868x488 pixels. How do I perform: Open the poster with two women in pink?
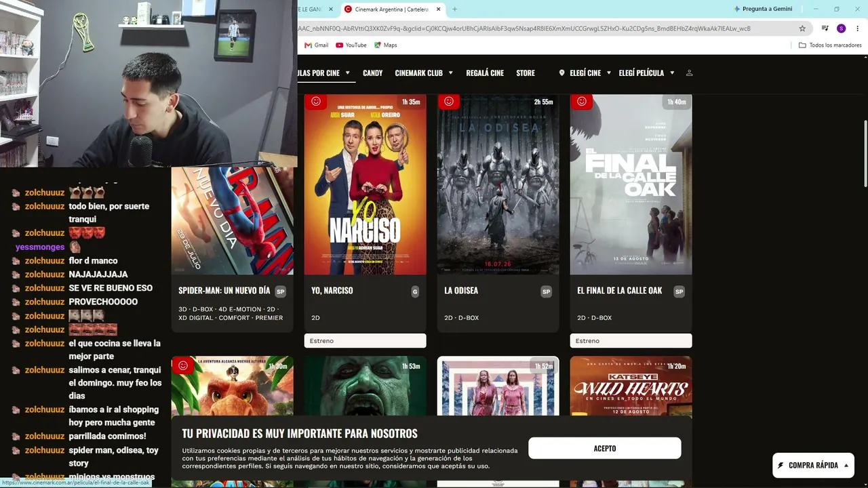[x=498, y=386]
